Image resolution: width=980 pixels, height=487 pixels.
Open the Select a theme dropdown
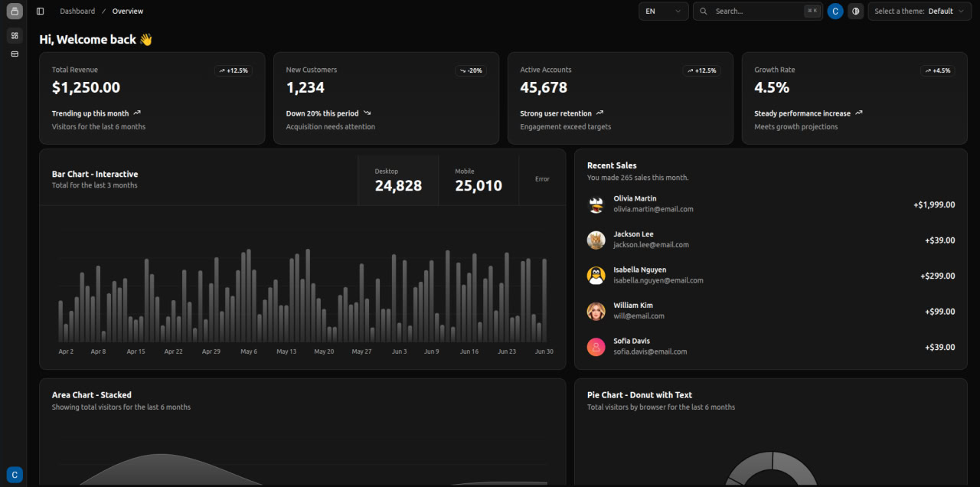pos(920,11)
